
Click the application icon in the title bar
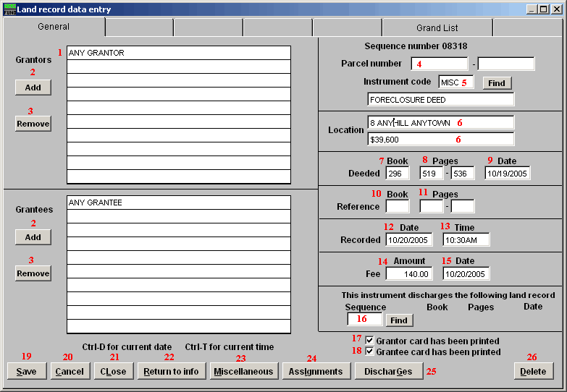9,9
